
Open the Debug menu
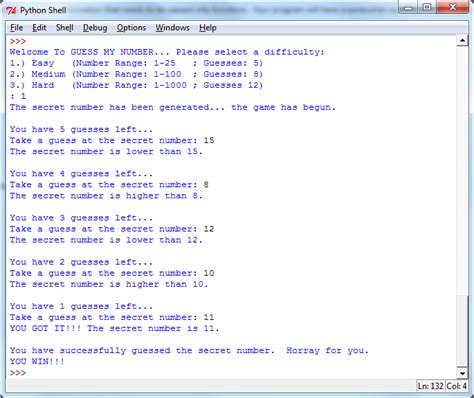tap(95, 28)
